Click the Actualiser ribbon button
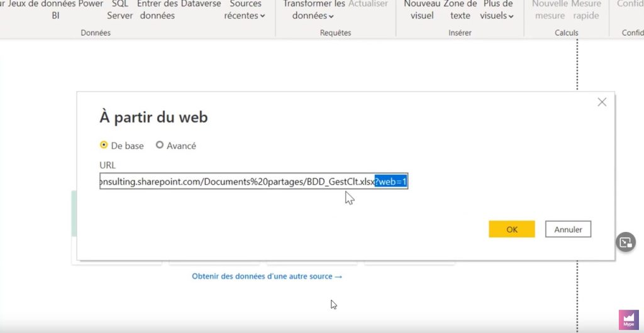 368,4
